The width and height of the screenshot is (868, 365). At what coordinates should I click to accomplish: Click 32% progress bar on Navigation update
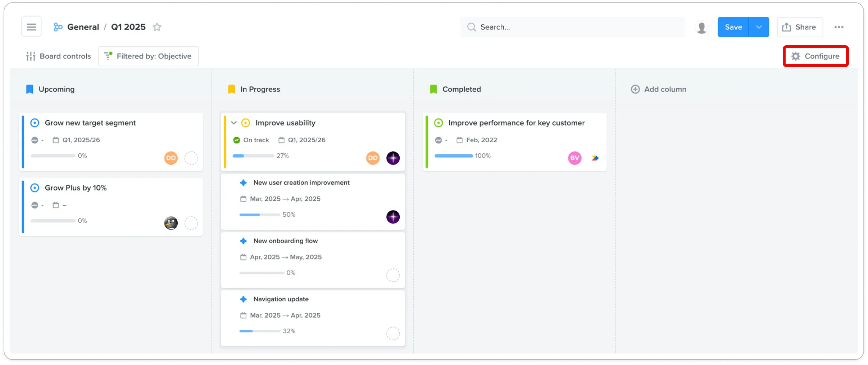click(260, 331)
